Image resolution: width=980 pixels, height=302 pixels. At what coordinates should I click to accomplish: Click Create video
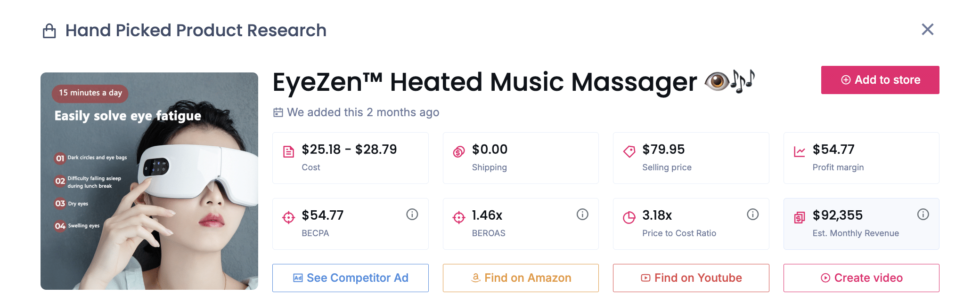point(861,278)
